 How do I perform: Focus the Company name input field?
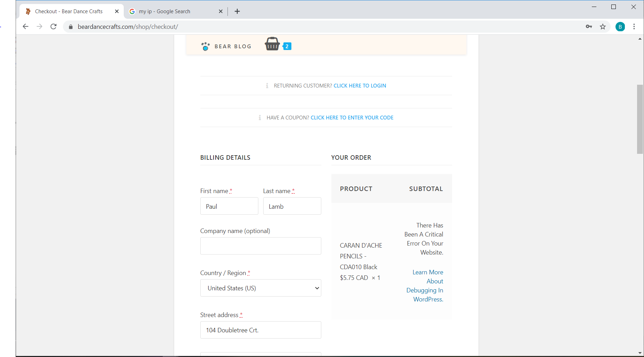[x=260, y=246]
